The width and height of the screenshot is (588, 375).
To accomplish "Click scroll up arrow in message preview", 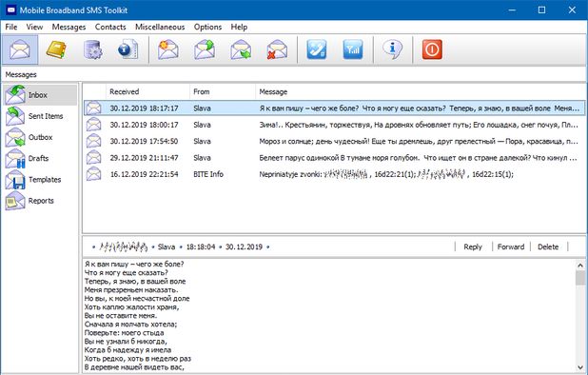I will pos(580,266).
